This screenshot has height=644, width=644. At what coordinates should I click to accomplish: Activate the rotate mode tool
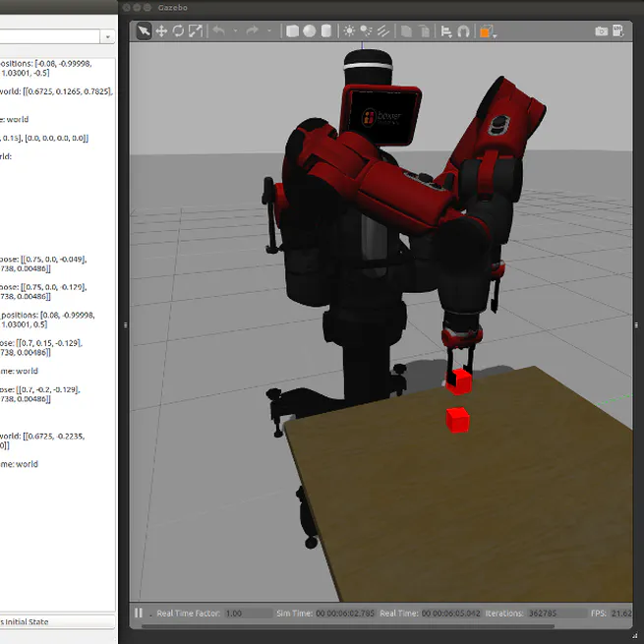coord(178,31)
